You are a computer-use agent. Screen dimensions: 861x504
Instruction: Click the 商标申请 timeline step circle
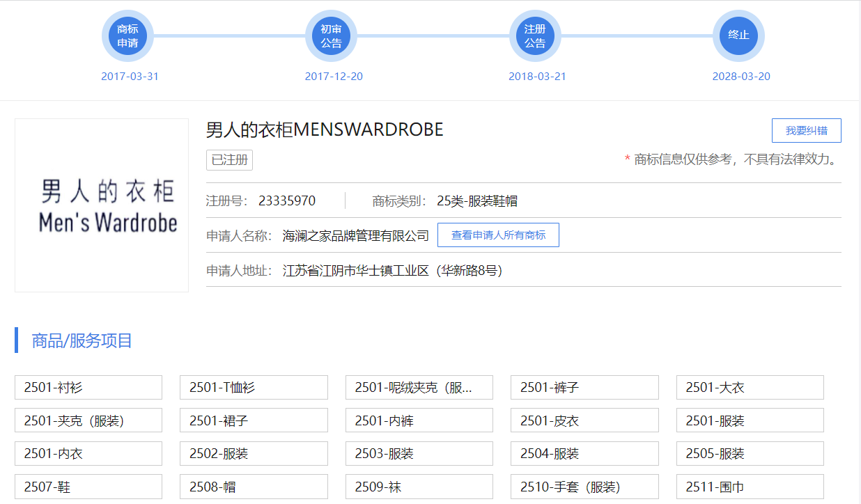coord(127,36)
